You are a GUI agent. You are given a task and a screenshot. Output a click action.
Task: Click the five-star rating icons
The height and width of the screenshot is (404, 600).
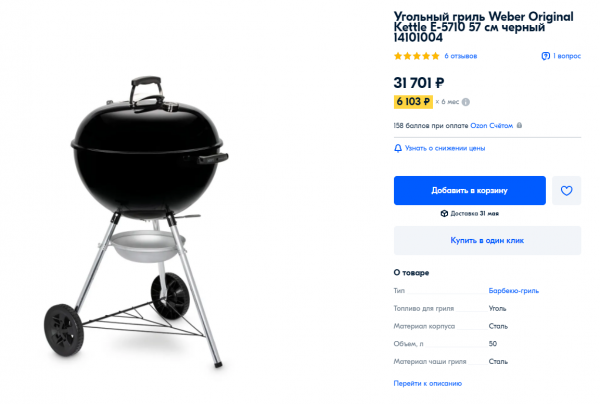pyautogui.click(x=417, y=56)
